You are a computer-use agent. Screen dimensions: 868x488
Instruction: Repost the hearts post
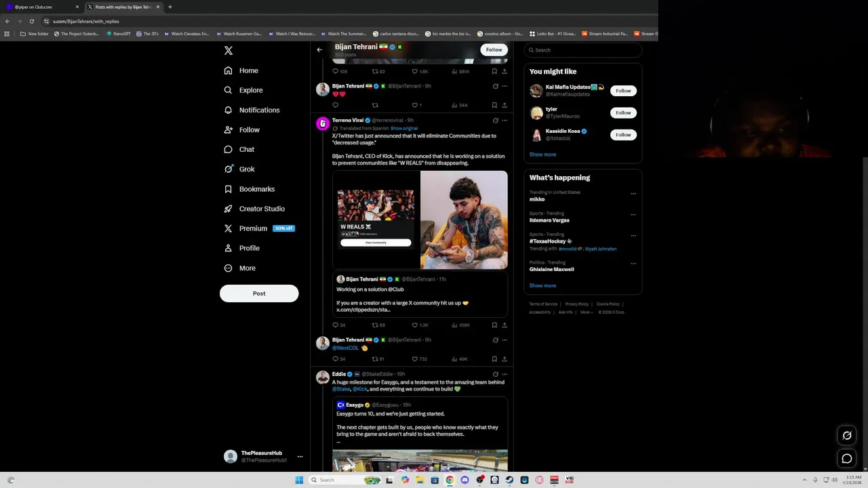coord(375,105)
